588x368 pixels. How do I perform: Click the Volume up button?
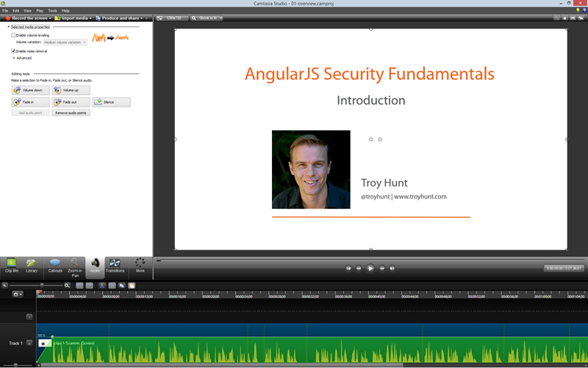(x=71, y=90)
